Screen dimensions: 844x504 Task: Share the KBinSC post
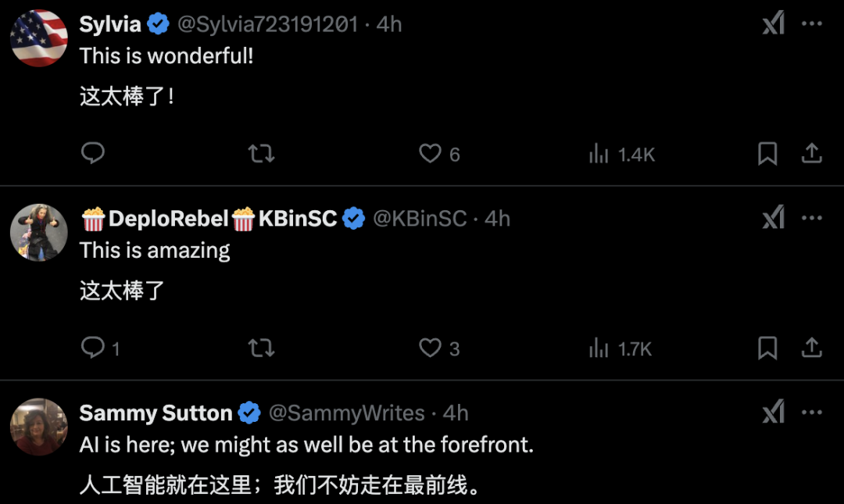point(812,347)
